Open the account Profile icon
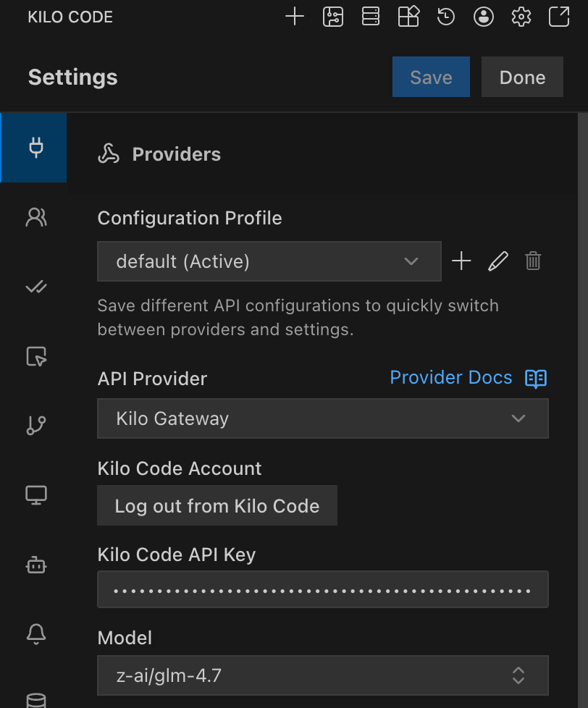This screenshot has width=588, height=708. tap(483, 17)
